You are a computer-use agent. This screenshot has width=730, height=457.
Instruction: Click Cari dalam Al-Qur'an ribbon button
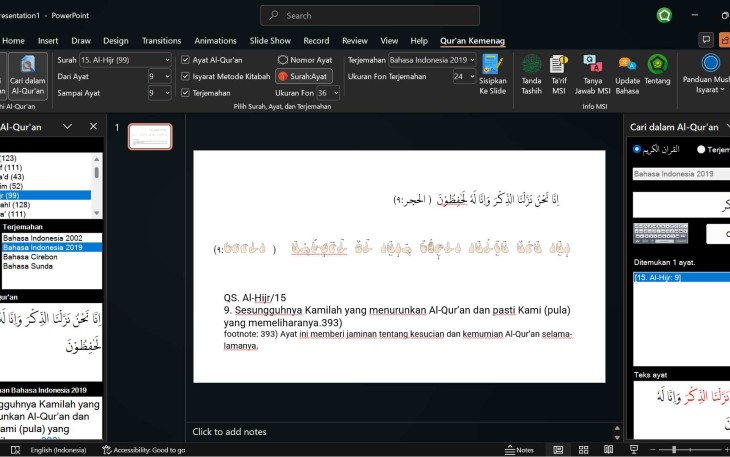click(x=28, y=75)
